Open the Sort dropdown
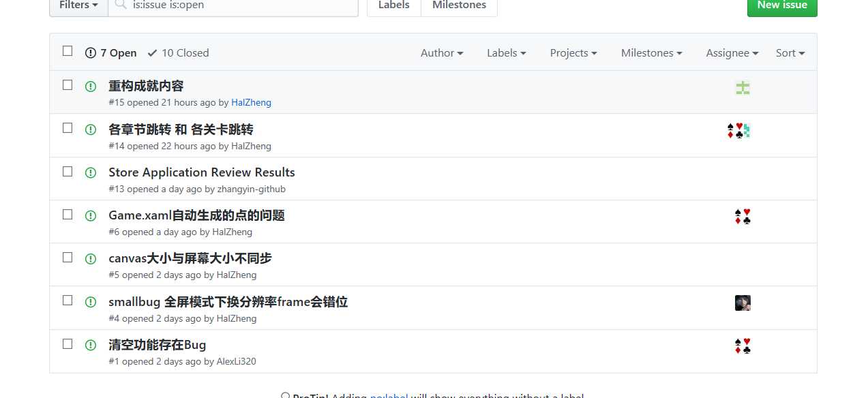The height and width of the screenshot is (398, 868). (790, 52)
